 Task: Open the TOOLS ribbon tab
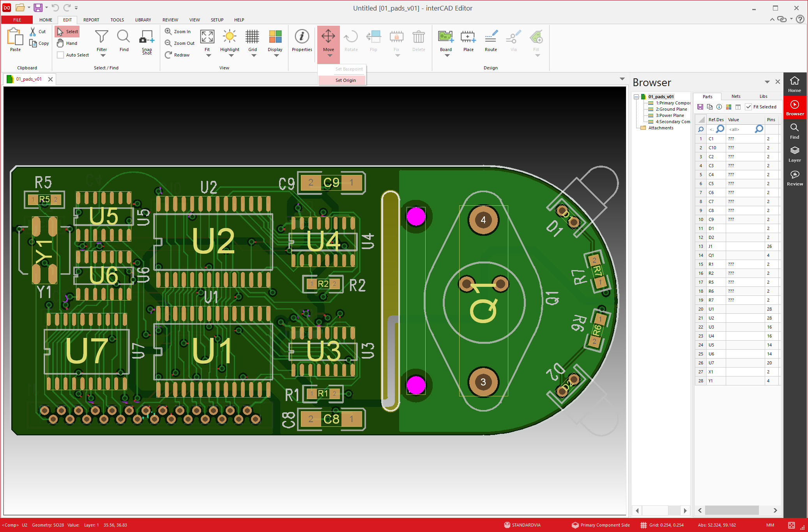(117, 20)
